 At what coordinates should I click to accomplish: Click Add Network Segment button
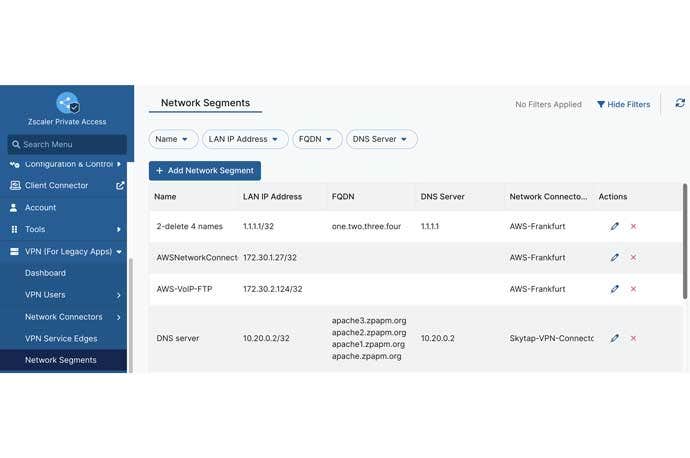pos(205,171)
